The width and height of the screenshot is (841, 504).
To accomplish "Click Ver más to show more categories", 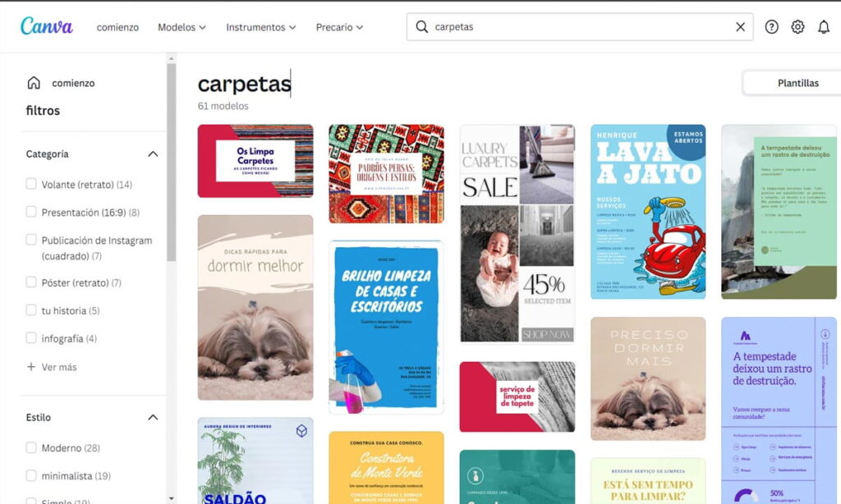I will [x=59, y=367].
